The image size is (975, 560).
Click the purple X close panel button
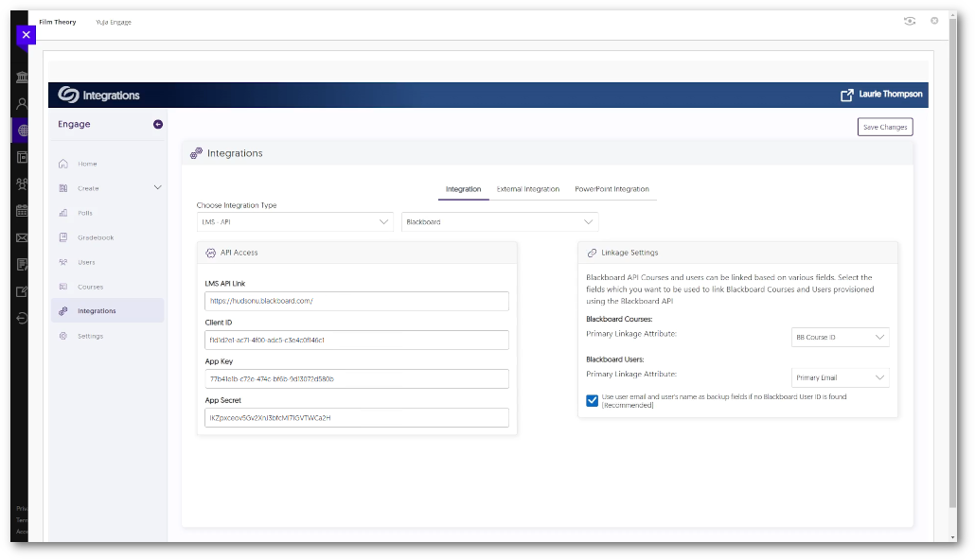coord(27,34)
